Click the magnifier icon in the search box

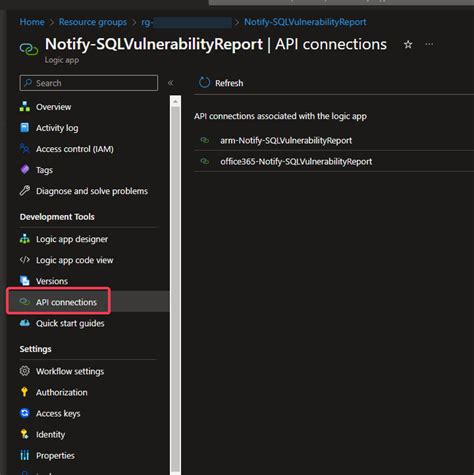[x=28, y=83]
